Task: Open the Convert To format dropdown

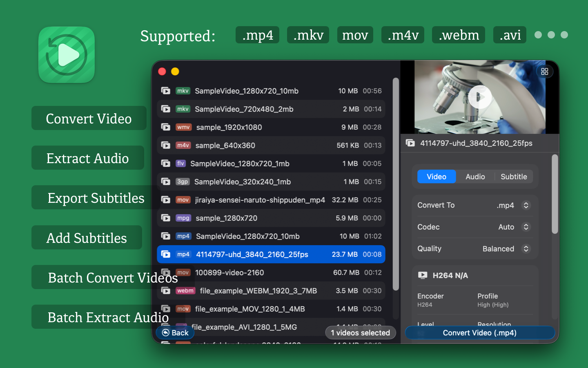Action: click(526, 205)
